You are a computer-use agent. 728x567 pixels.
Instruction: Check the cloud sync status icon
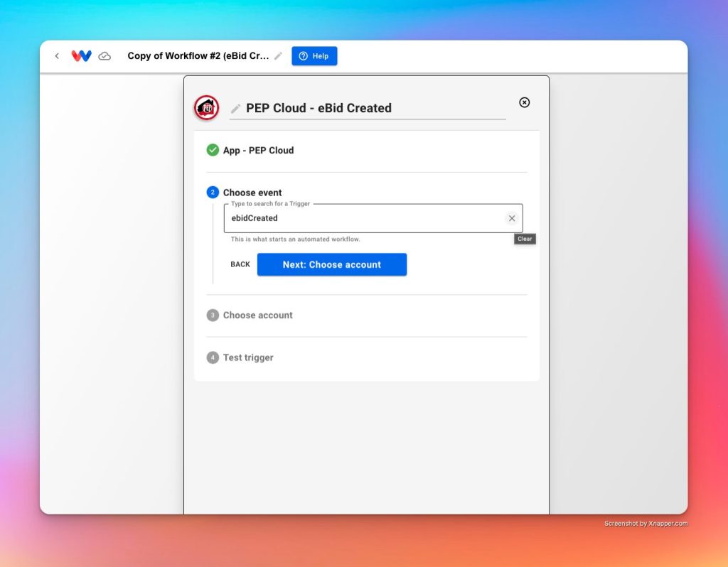coord(105,56)
